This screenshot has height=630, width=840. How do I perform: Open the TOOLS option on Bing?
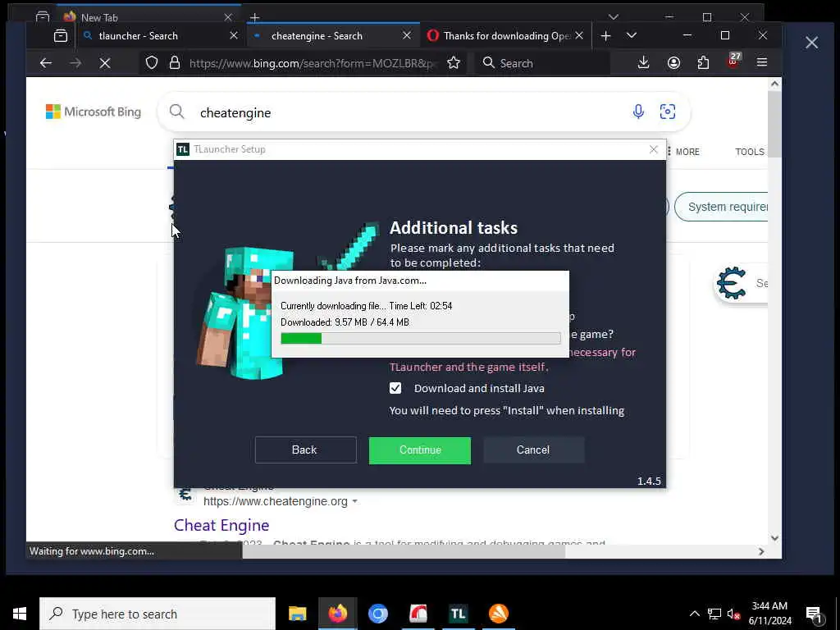pos(750,152)
